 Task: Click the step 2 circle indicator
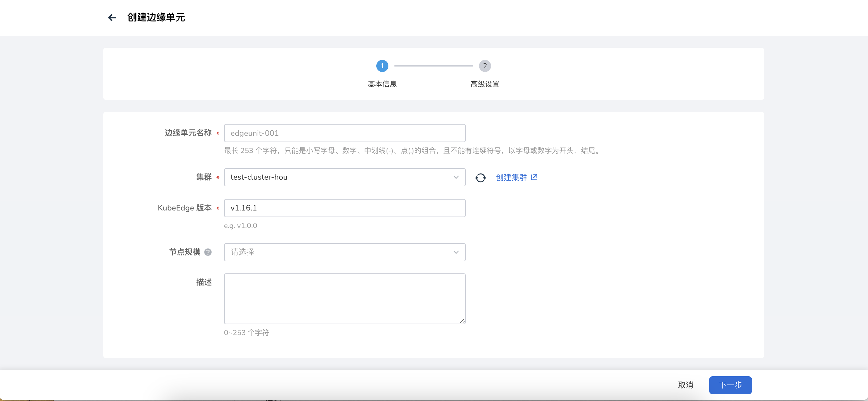pos(484,66)
